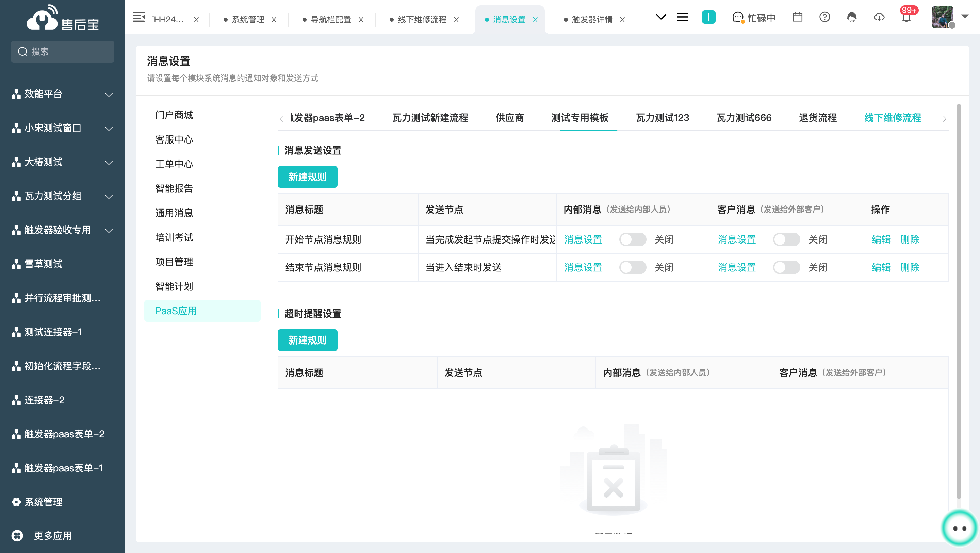Viewport: 980px width, 553px height.
Task: Click the 系统管理 gear icon in sidebar
Action: pyautogui.click(x=16, y=502)
